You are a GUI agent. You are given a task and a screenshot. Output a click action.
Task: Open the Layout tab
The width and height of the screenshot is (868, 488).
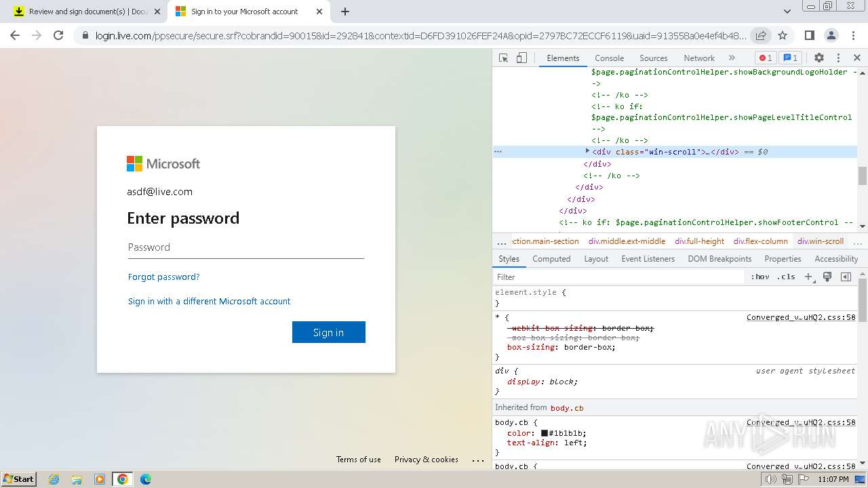click(x=596, y=259)
